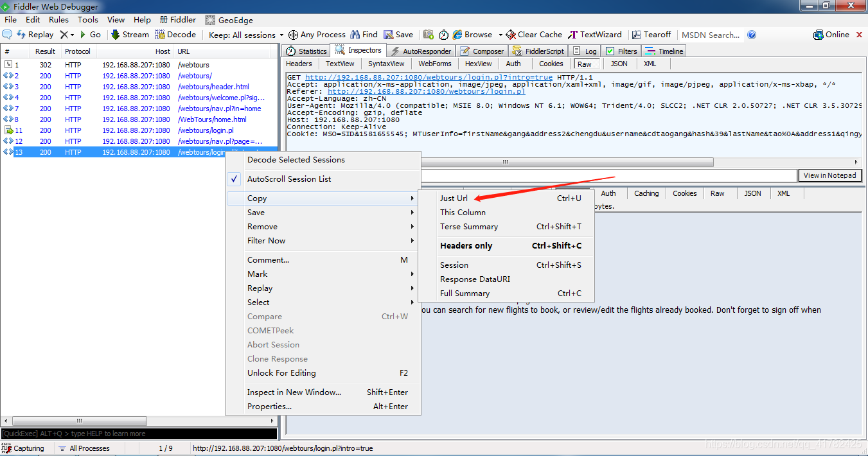This screenshot has height=456, width=868.
Task: Select Unlock For Editing in the context menu
Action: click(x=324, y=373)
